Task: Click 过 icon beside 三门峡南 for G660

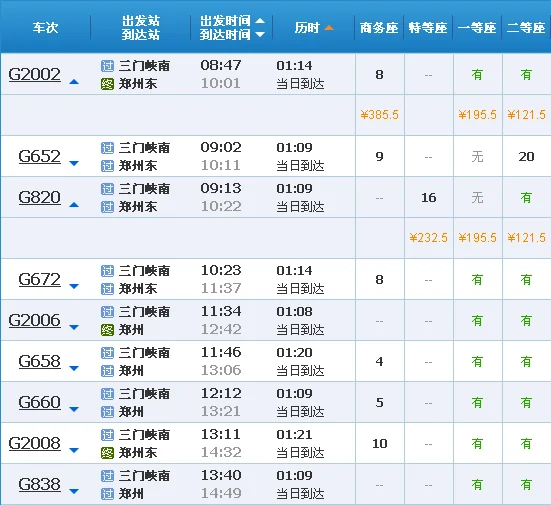Action: click(x=108, y=394)
